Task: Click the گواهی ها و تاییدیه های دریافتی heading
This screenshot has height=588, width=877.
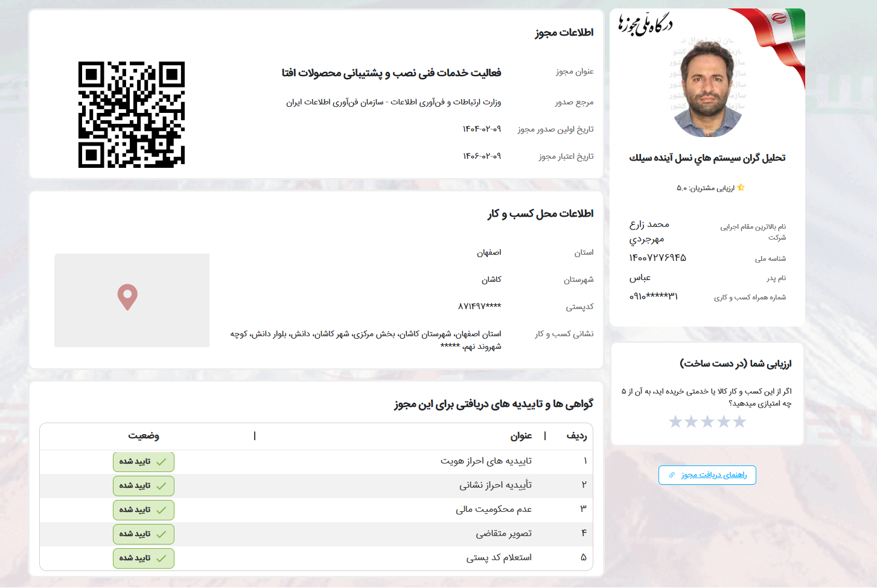Action: pyautogui.click(x=494, y=404)
